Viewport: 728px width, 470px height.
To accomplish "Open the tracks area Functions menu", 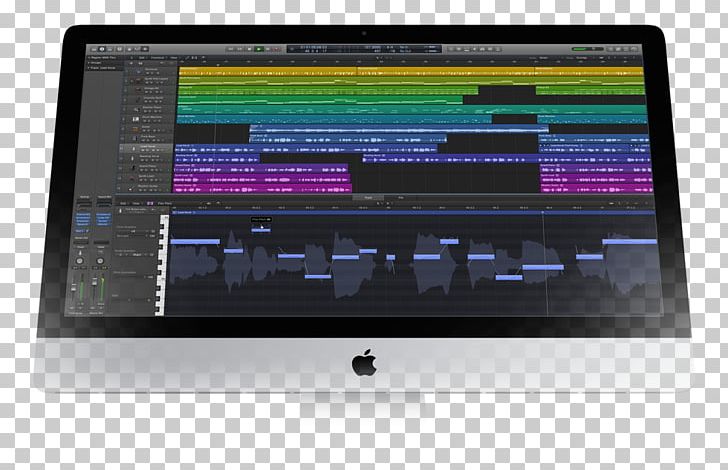I will [x=157, y=58].
